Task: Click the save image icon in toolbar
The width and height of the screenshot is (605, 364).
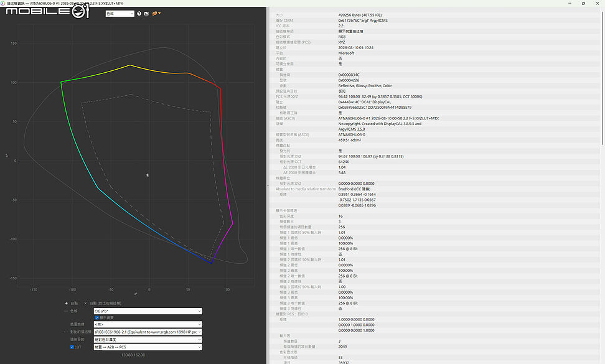Action: coord(146,14)
